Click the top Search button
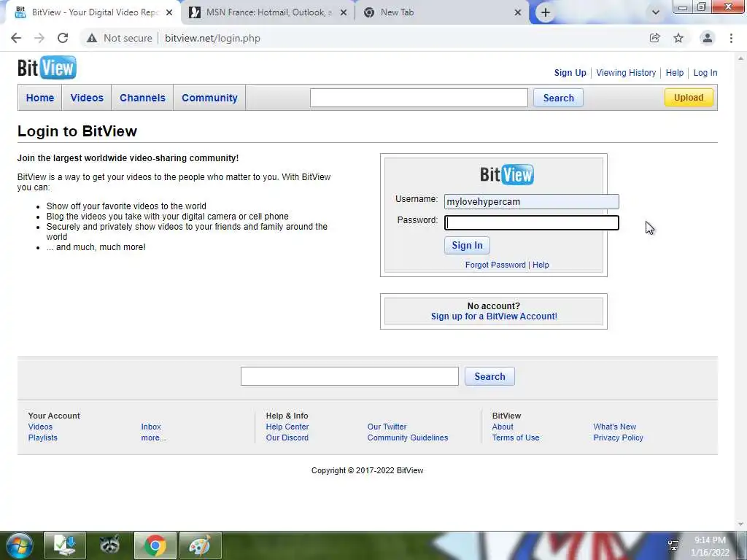This screenshot has width=747, height=560. tap(558, 98)
